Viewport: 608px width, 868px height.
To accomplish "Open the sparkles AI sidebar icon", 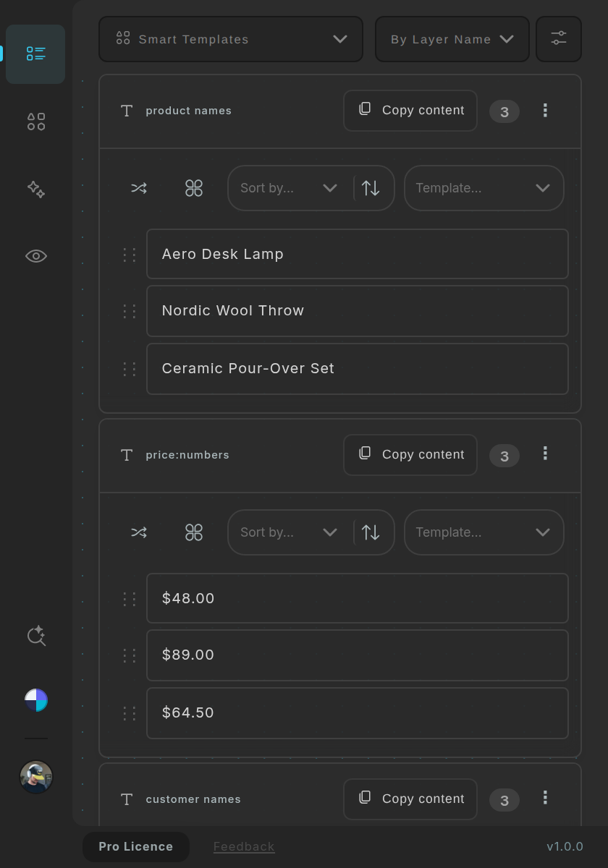I will point(36,190).
